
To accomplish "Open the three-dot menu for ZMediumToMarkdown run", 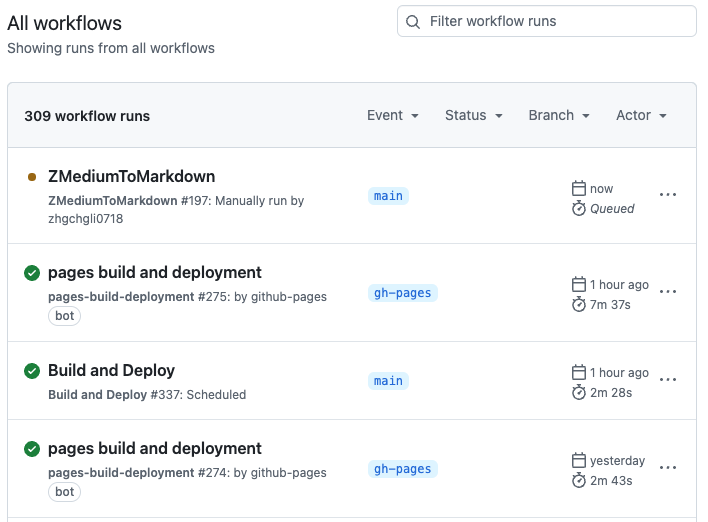I will [x=668, y=195].
